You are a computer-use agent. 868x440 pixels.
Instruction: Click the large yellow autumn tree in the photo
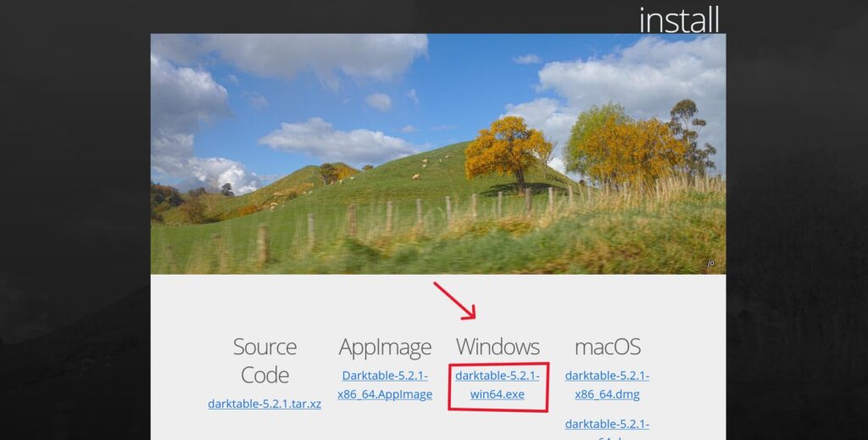(507, 151)
